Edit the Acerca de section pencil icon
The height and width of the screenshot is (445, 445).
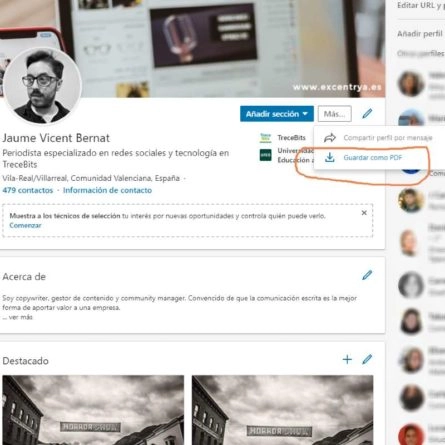point(367,275)
